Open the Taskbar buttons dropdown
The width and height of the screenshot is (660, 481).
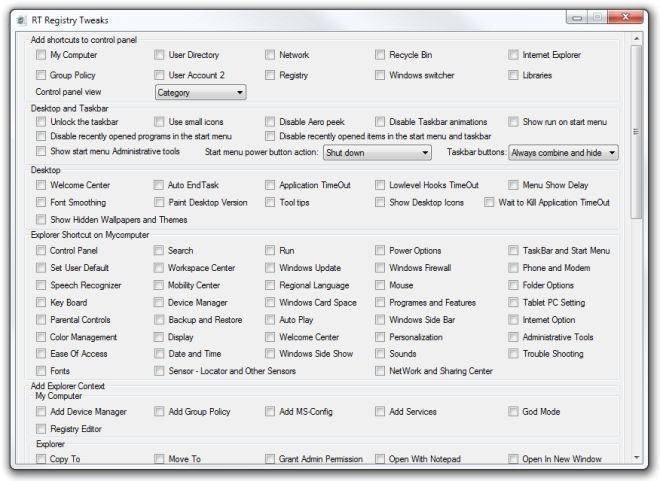tap(563, 152)
